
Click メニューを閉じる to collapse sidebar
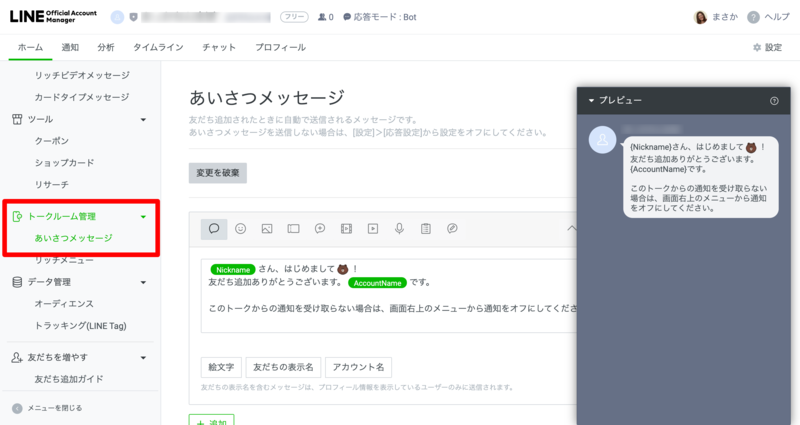47,408
